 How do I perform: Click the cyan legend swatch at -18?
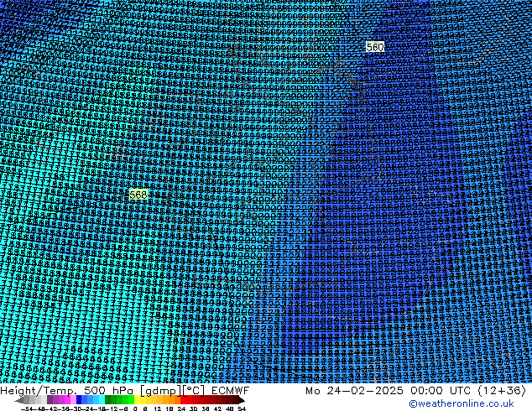click(102, 400)
